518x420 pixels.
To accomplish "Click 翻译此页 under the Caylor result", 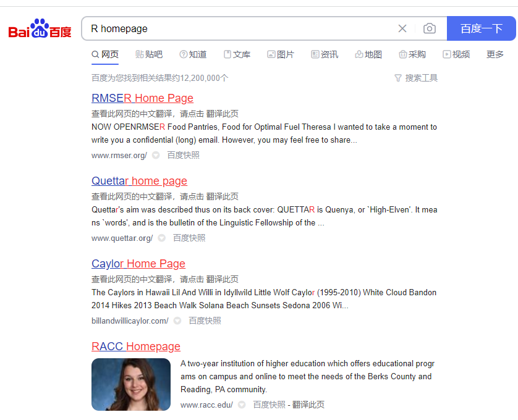I will tap(222, 279).
